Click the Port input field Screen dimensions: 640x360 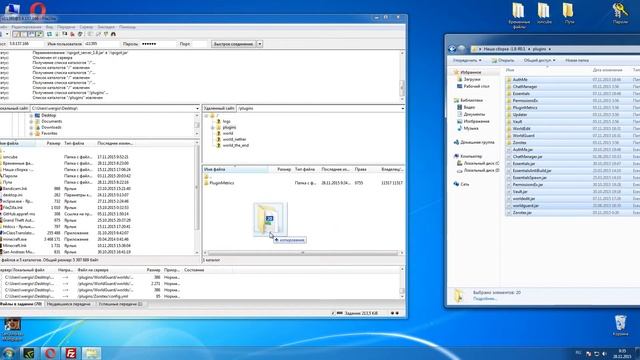click(x=199, y=44)
